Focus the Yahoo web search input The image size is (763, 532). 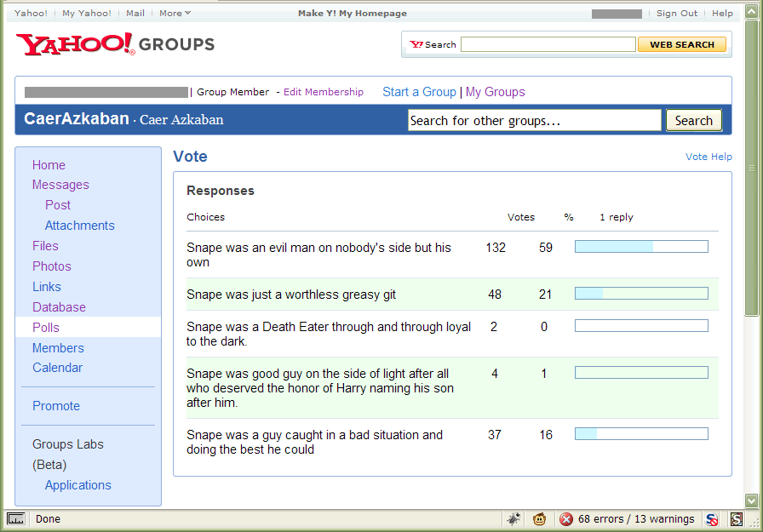point(548,44)
